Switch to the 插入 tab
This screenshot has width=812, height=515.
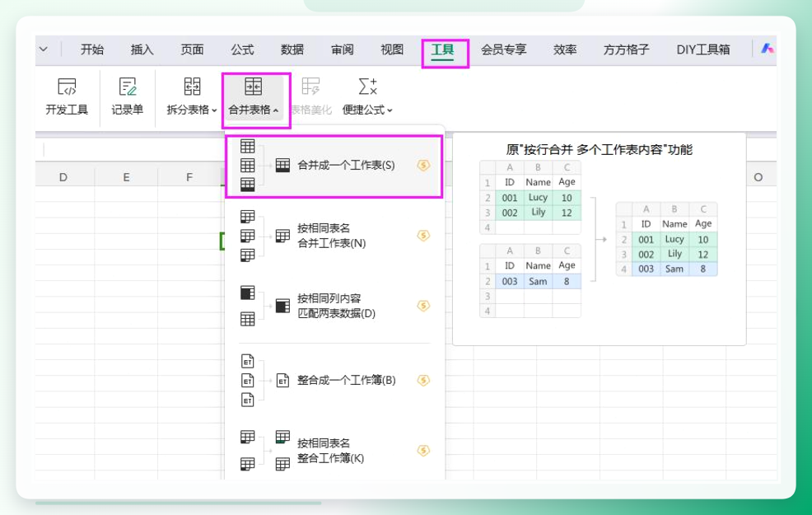pos(142,49)
